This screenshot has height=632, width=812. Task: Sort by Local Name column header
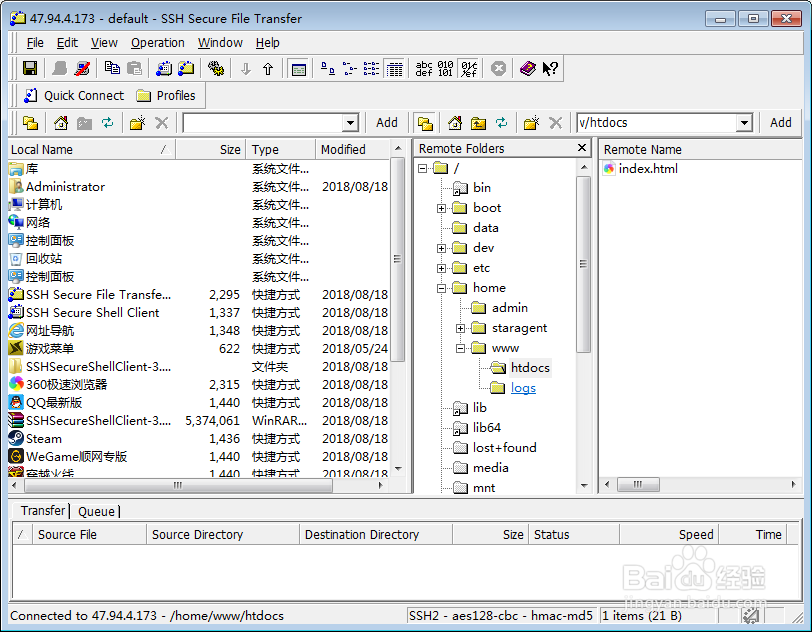coord(92,150)
